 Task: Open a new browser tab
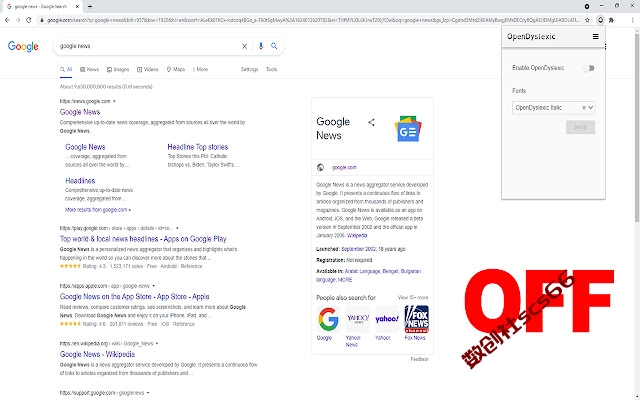point(90,7)
